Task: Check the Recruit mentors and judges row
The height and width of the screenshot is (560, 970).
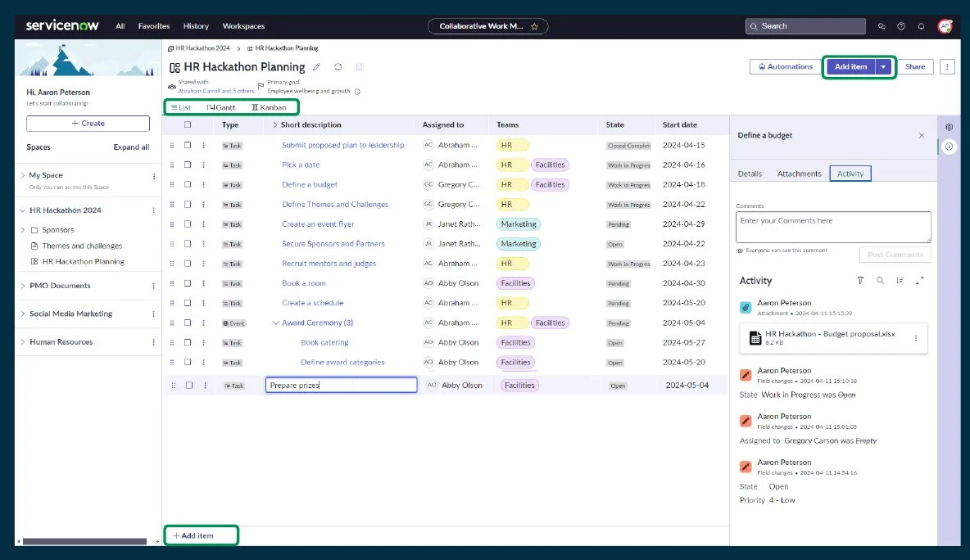Action: [188, 264]
